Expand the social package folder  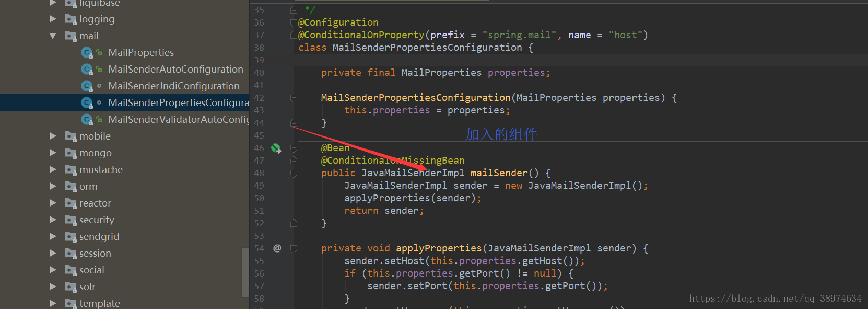tap(53, 270)
